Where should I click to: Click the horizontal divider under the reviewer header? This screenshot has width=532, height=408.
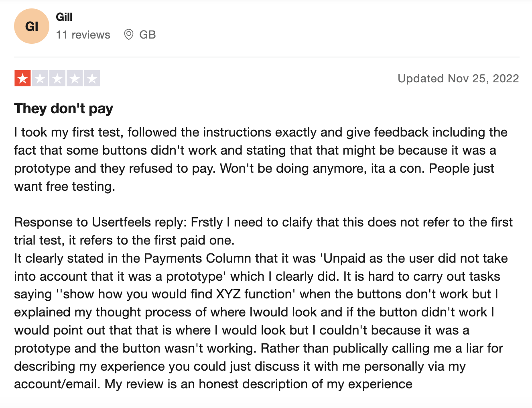click(266, 57)
